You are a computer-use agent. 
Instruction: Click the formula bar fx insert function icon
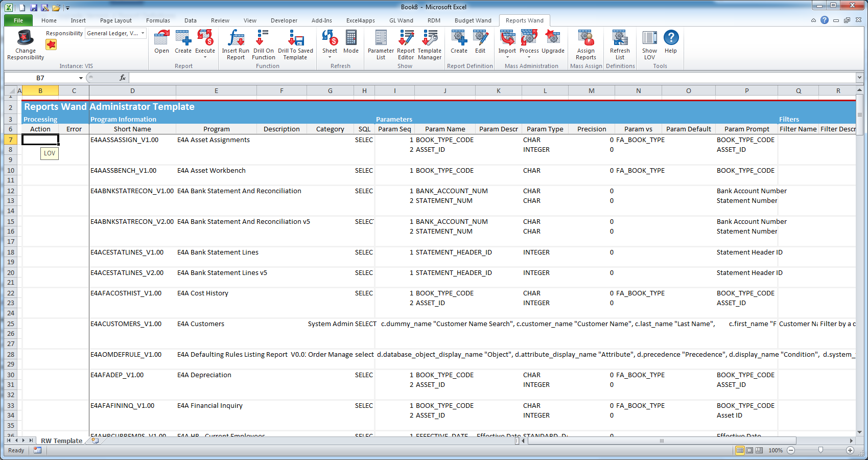click(123, 78)
